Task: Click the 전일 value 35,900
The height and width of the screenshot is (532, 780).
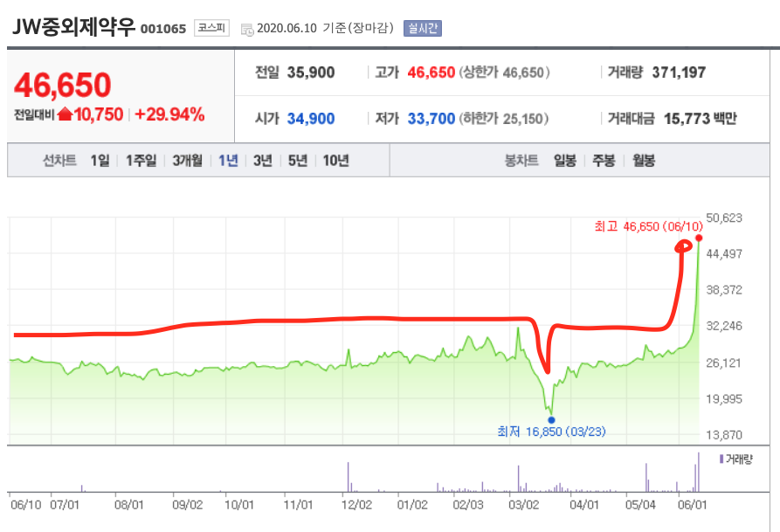Action: pos(311,73)
